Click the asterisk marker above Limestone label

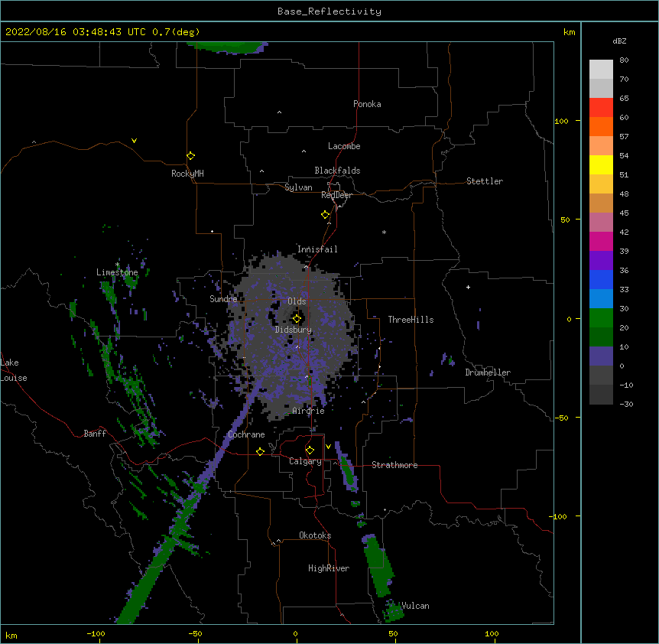(117, 265)
